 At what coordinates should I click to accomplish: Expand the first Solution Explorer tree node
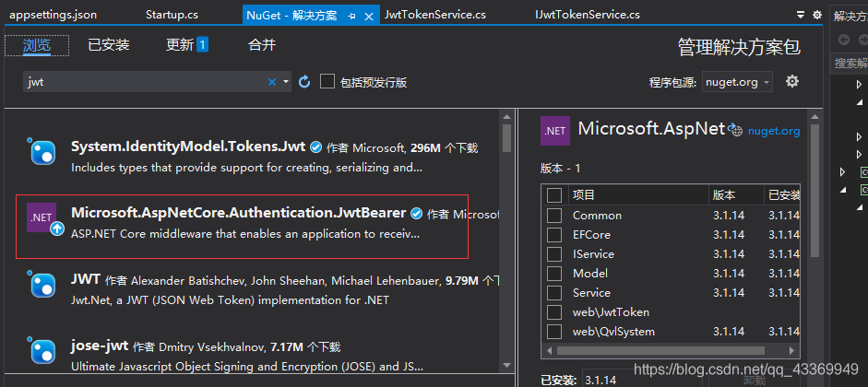click(859, 85)
